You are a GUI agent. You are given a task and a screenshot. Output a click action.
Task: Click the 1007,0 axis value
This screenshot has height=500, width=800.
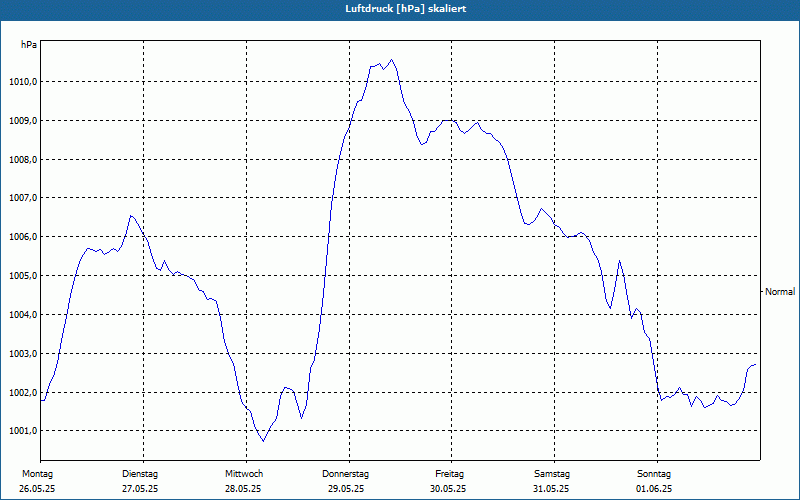coord(23,197)
